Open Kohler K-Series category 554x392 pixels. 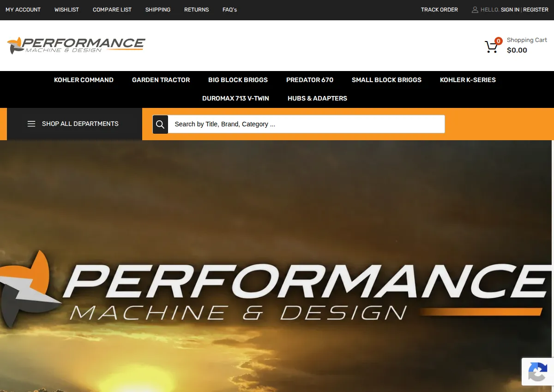[468, 80]
